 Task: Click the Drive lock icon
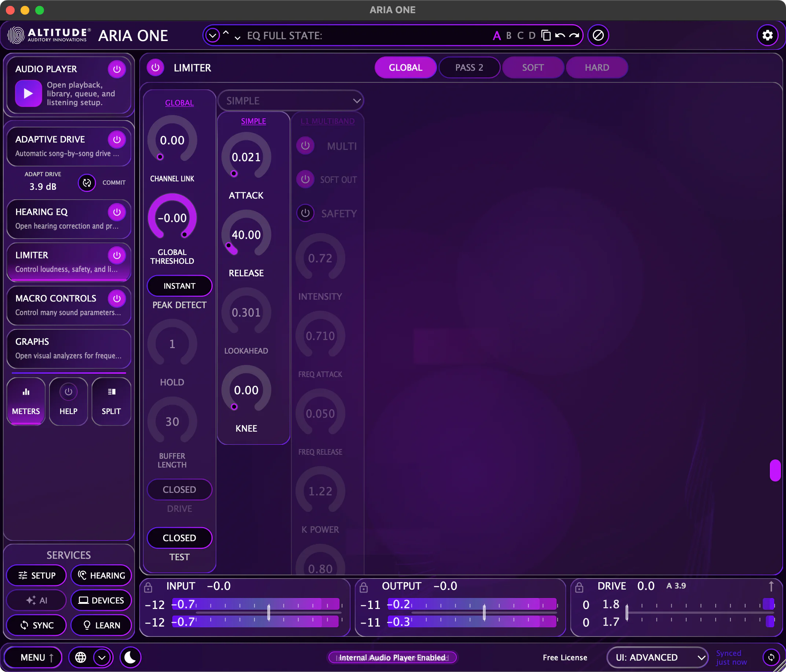[579, 587]
